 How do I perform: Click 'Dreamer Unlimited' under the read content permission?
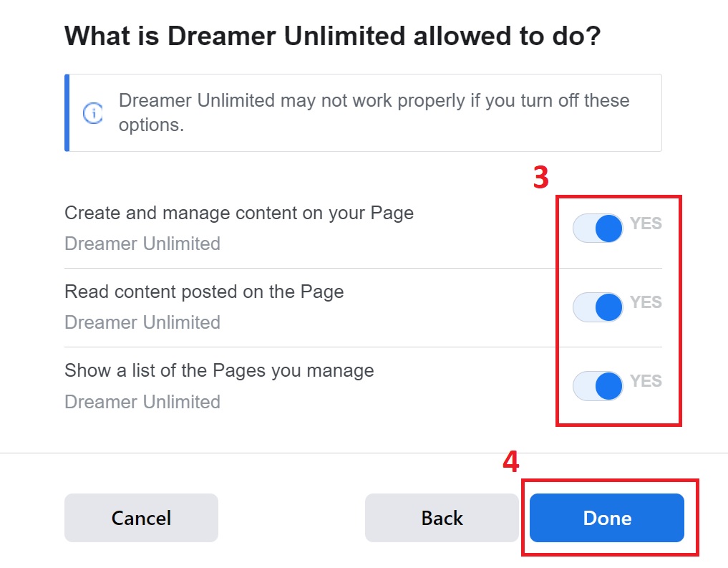point(142,323)
